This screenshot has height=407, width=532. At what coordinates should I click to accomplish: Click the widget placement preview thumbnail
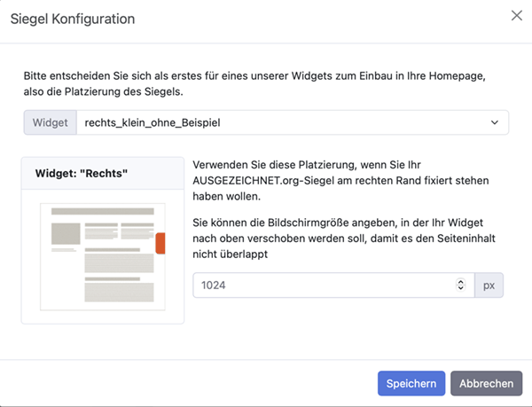point(102,257)
